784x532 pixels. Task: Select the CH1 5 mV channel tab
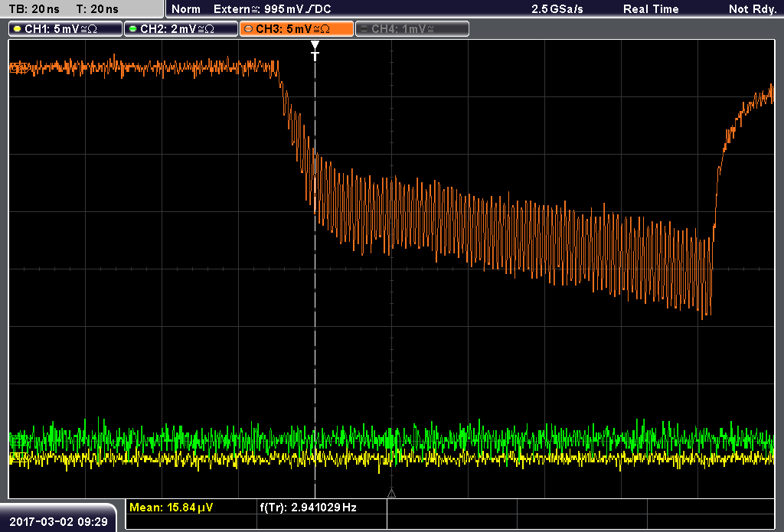tap(66, 29)
